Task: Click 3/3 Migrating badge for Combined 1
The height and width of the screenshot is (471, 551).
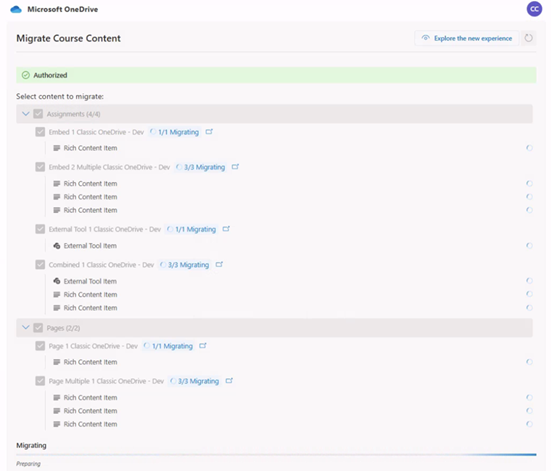Action: (184, 265)
